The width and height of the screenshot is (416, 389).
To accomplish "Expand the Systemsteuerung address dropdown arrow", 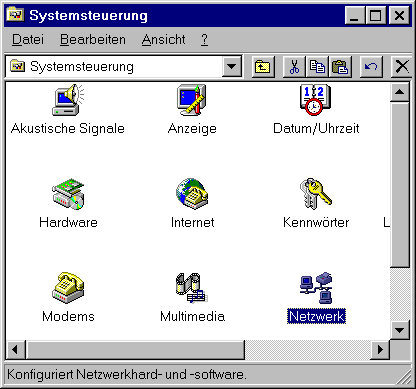I will [x=232, y=67].
